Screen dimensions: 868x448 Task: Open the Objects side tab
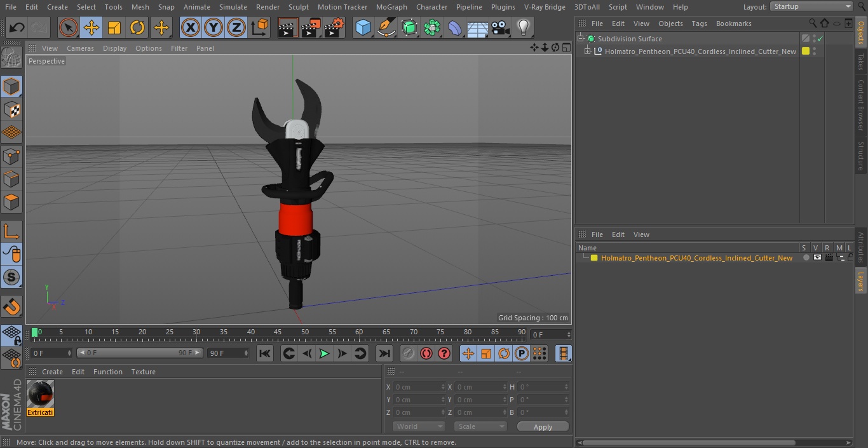click(861, 32)
